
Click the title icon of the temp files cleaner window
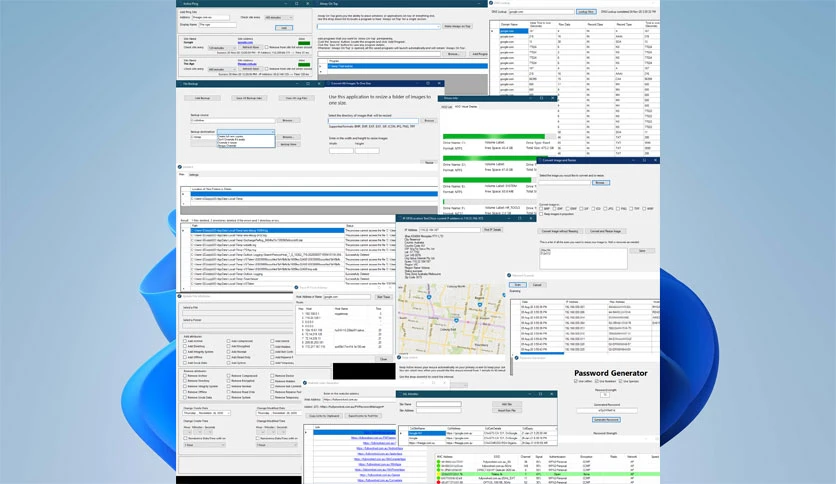click(x=180, y=167)
